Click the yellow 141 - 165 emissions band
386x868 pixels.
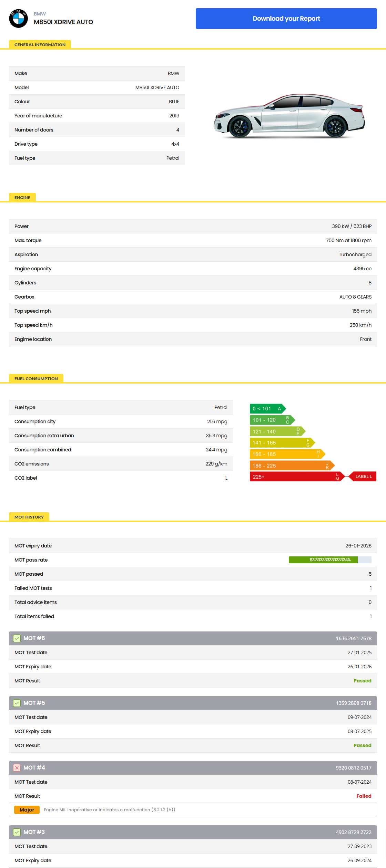[282, 443]
